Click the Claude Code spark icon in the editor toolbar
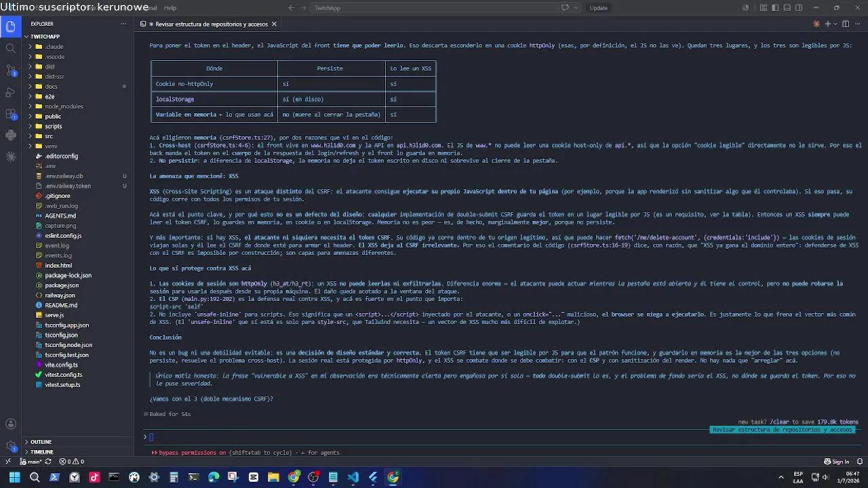The height and width of the screenshot is (488, 868). pyautogui.click(x=816, y=24)
